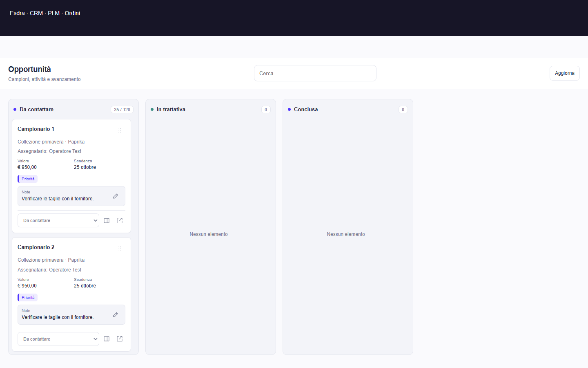This screenshot has height=368, width=588.
Task: Click 'Assegnatario: Operatore Test' on Campionario 2
Action: pos(49,270)
